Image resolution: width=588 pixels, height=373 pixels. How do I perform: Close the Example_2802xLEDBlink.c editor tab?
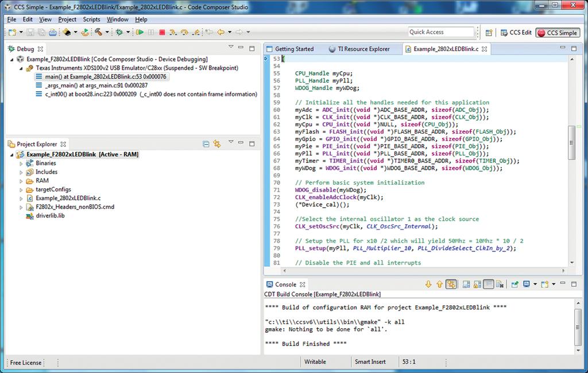point(485,49)
